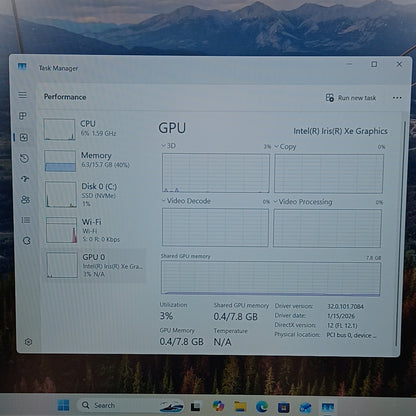Click the jet ski search highlight icon
The height and width of the screenshot is (416, 416).
(x=171, y=406)
